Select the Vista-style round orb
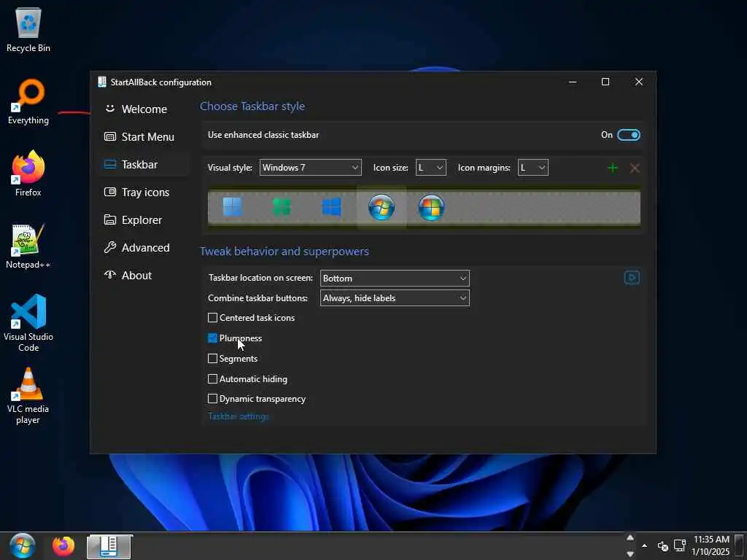Image resolution: width=747 pixels, height=560 pixels. click(431, 207)
